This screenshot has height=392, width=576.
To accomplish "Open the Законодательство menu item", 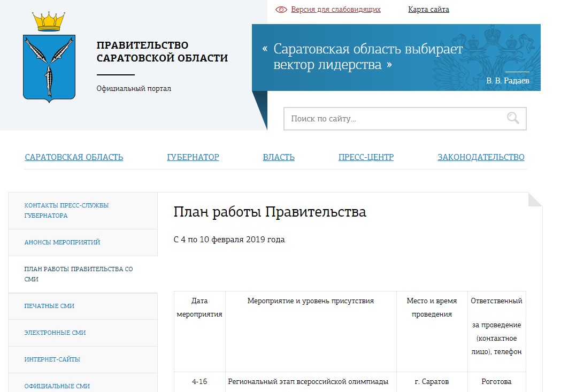I will [x=481, y=157].
